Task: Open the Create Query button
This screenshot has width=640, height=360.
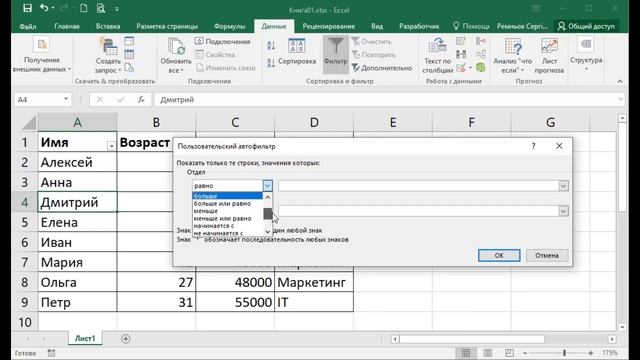Action: (x=108, y=55)
